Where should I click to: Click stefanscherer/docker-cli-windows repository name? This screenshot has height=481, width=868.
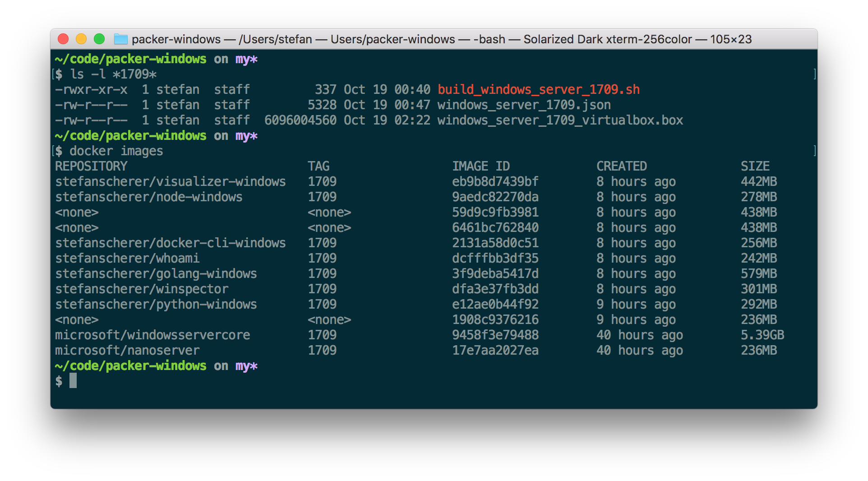(171, 243)
